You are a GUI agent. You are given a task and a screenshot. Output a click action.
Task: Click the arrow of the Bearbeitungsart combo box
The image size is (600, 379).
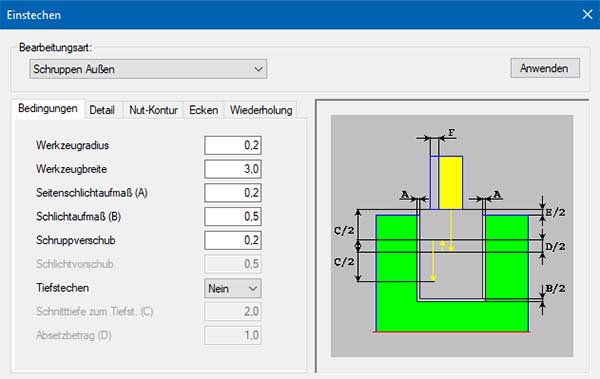(x=258, y=69)
